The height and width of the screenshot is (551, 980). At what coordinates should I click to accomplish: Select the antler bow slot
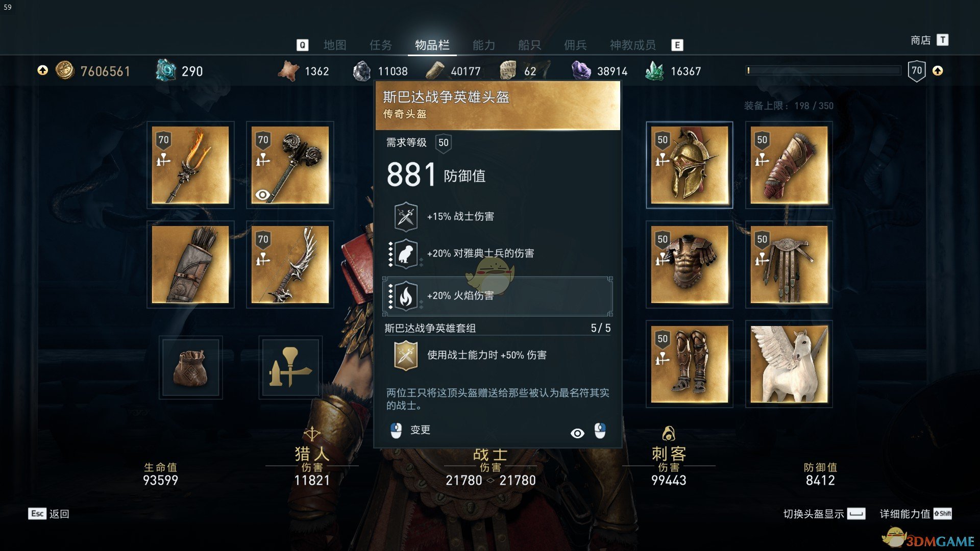click(290, 264)
